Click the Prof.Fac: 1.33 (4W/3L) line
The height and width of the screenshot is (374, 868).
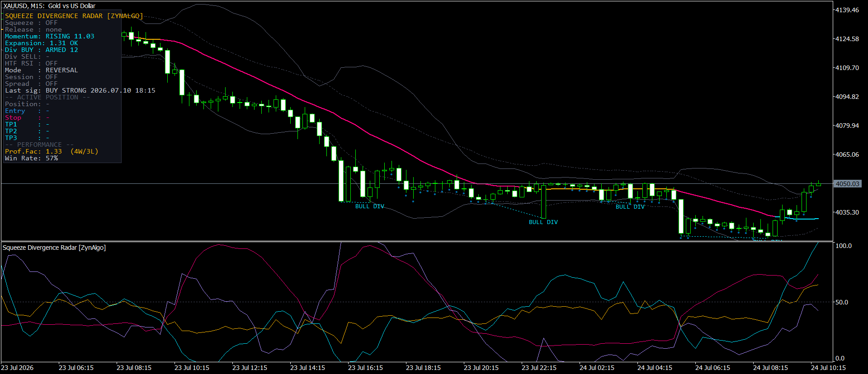click(x=52, y=151)
